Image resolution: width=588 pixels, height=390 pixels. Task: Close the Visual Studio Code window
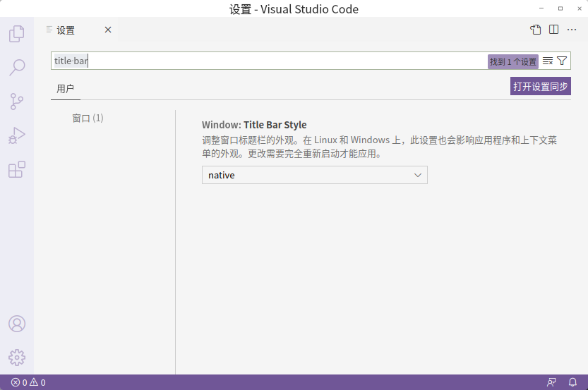click(x=580, y=8)
